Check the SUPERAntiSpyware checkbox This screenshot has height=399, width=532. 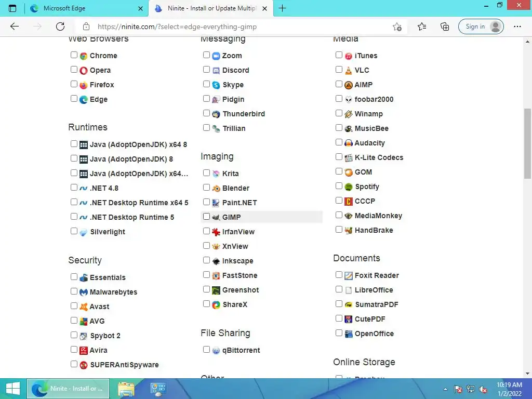74,364
